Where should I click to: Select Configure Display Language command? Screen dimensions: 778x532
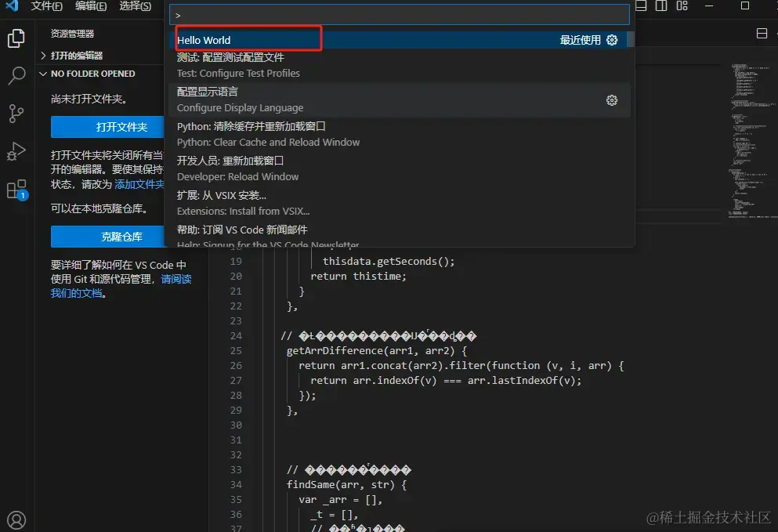point(400,100)
